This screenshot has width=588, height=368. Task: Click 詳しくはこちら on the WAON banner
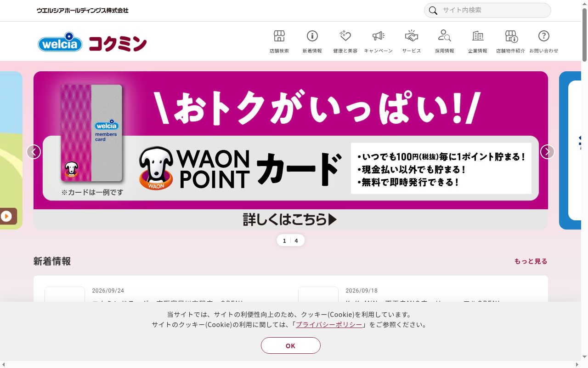(290, 219)
